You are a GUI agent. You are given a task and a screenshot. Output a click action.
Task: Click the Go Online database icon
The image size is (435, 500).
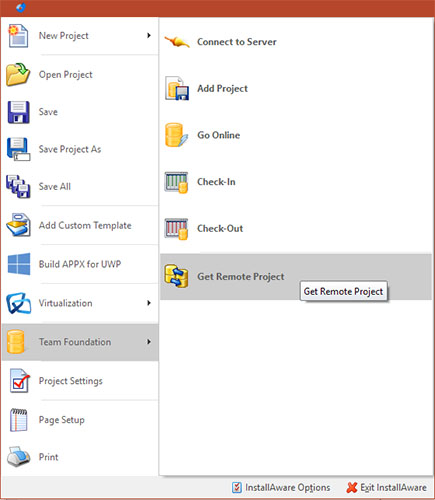point(177,135)
